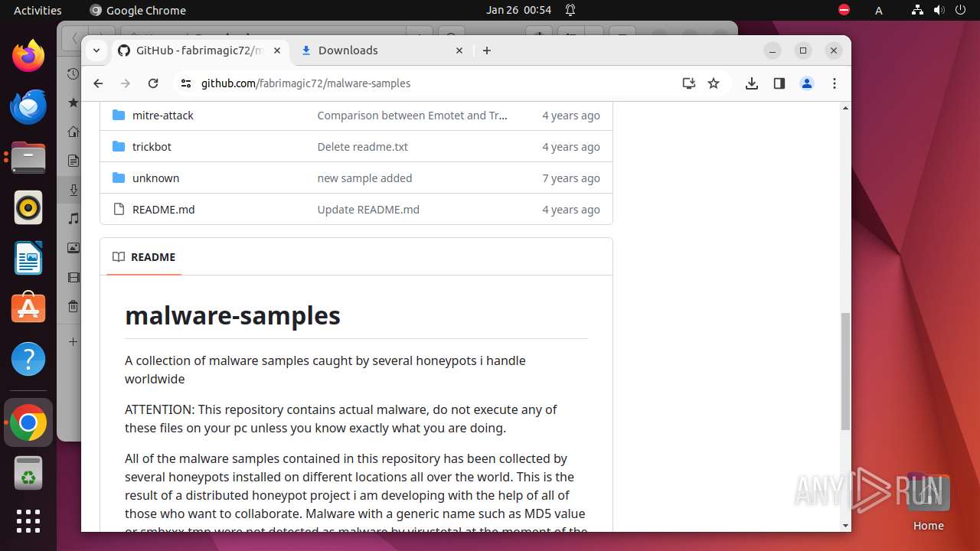Click the Music item in Files window sidebar

[73, 219]
